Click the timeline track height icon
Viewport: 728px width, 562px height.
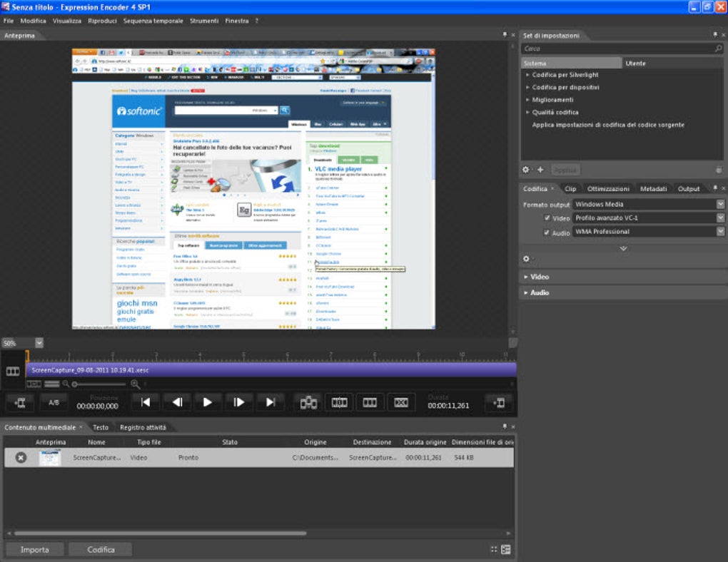tap(51, 384)
